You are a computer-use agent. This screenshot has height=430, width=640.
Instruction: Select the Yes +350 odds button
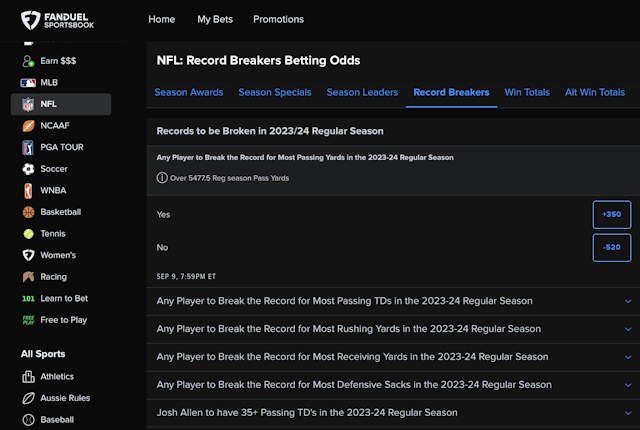pos(611,215)
